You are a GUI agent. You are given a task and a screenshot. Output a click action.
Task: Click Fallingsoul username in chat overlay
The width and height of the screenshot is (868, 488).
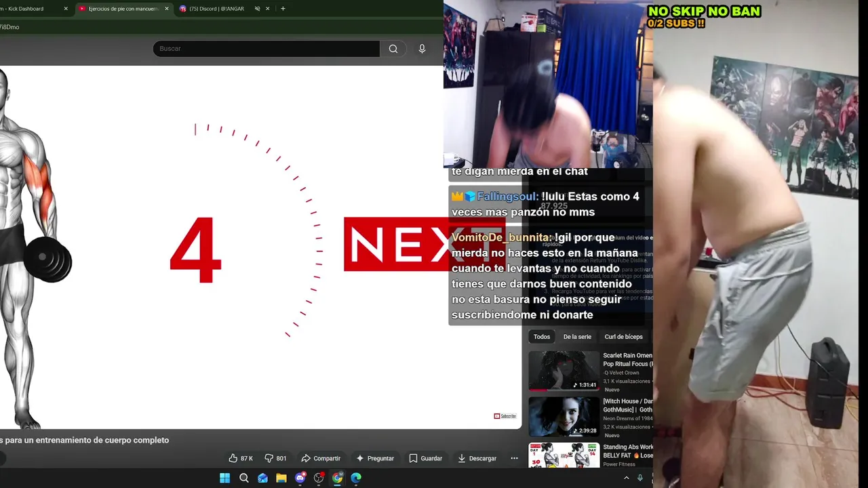tap(507, 197)
